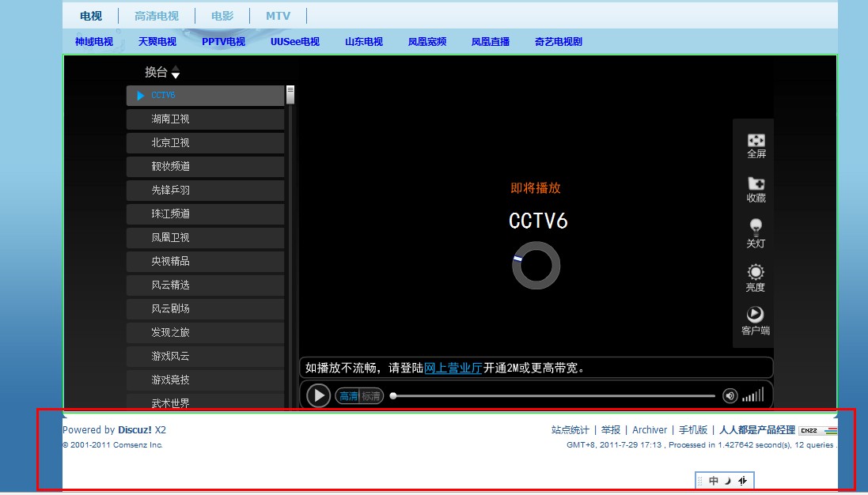Screen dimensions: 868x495
Task: Select the 风云剧场 channel
Action: tap(206, 309)
